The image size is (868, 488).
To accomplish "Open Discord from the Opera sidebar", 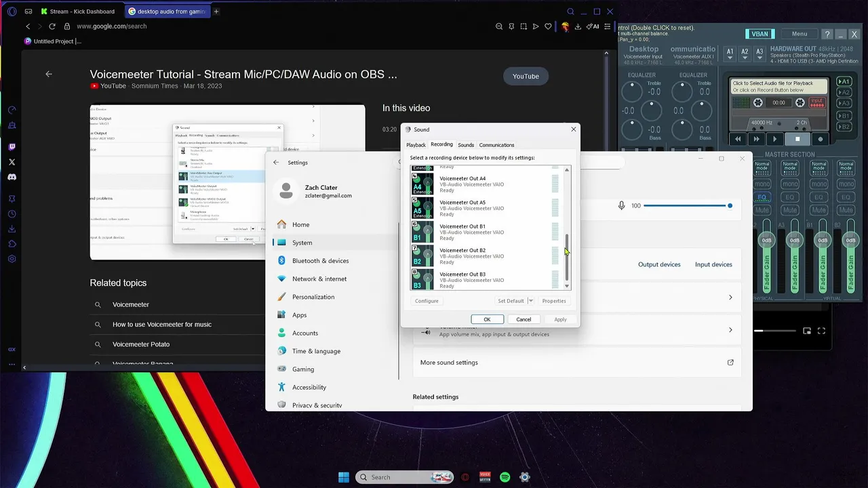I will tap(12, 177).
